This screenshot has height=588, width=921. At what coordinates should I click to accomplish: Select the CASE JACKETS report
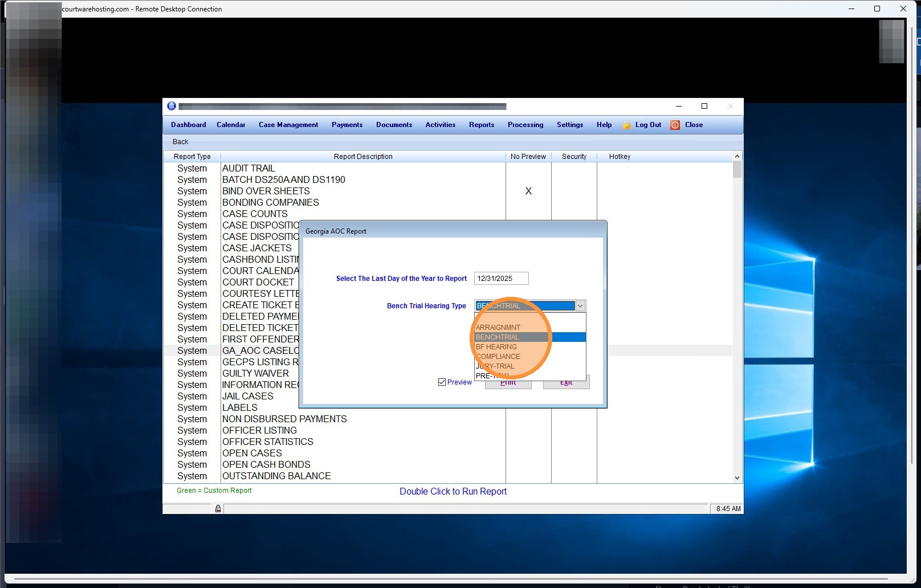click(x=257, y=248)
